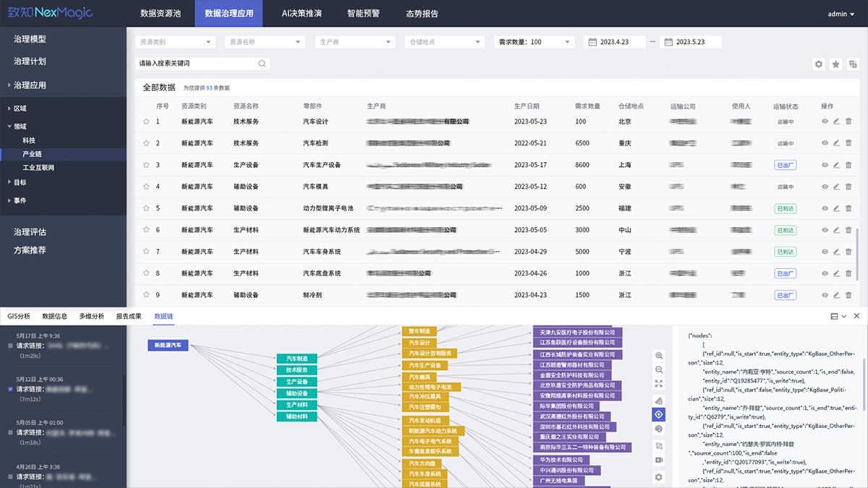The height and width of the screenshot is (488, 868).
Task: Switch to the AI决策推演 top tab
Action: coord(302,14)
